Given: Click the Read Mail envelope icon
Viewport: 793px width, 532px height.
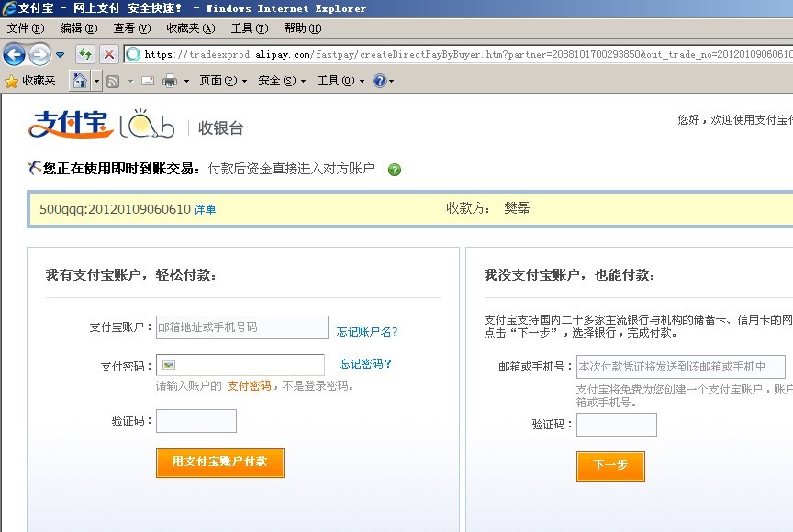Looking at the screenshot, I should pos(147,81).
